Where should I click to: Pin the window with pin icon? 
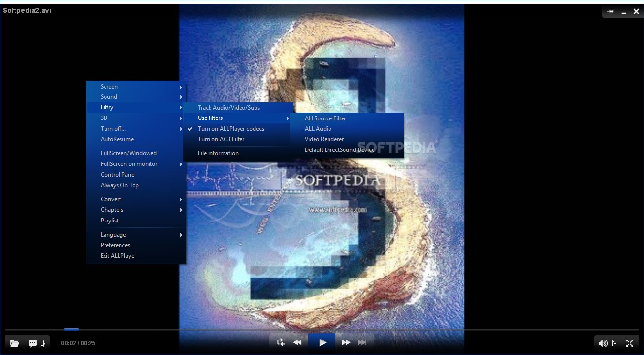pos(610,11)
